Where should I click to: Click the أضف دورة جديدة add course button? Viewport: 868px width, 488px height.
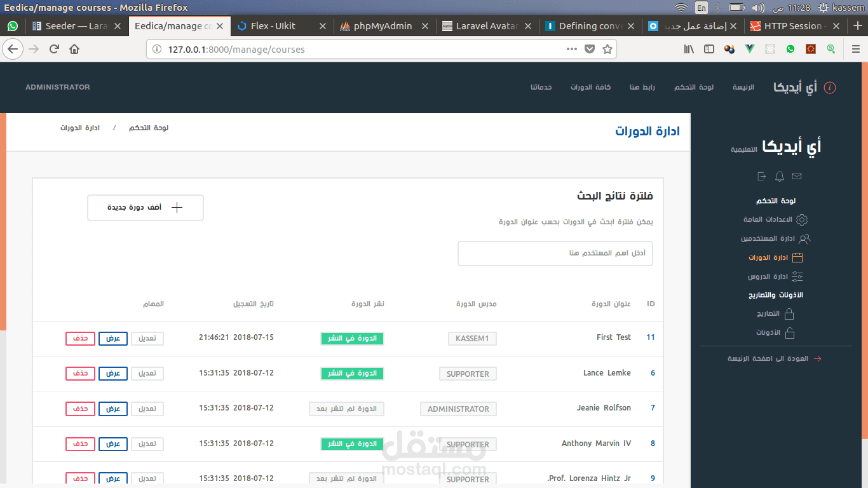pyautogui.click(x=146, y=208)
